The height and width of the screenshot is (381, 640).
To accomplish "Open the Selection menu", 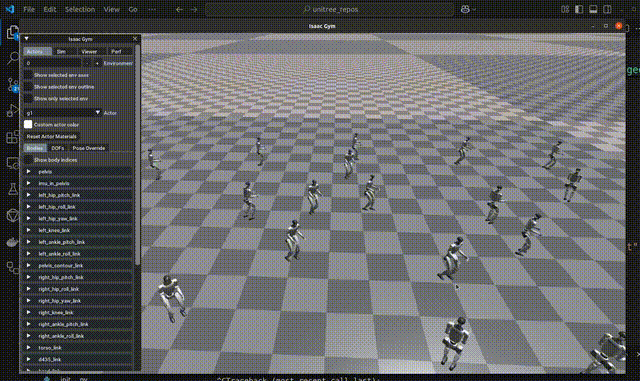I will click(80, 9).
